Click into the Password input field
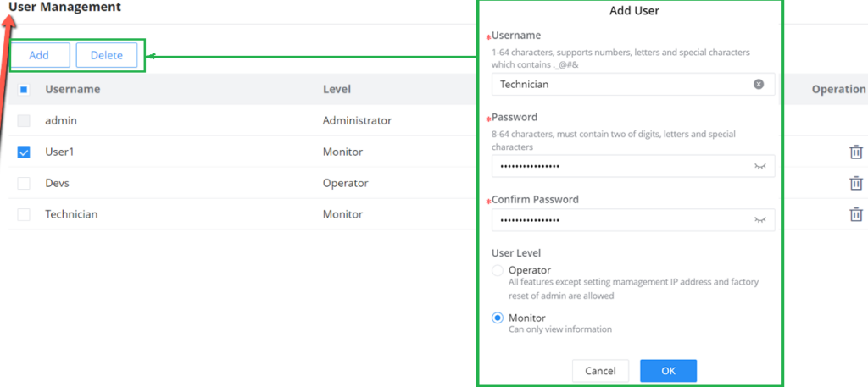Image resolution: width=868 pixels, height=387 pixels. pos(632,166)
